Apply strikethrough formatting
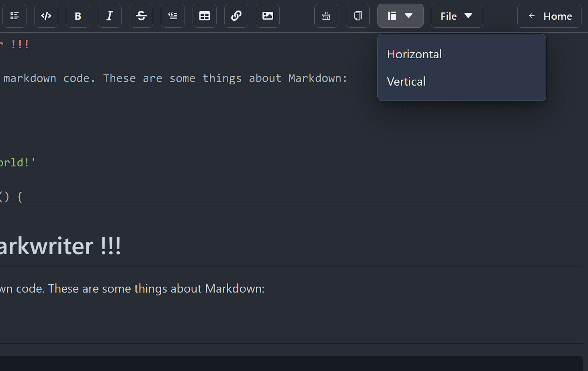588x371 pixels. tap(141, 16)
